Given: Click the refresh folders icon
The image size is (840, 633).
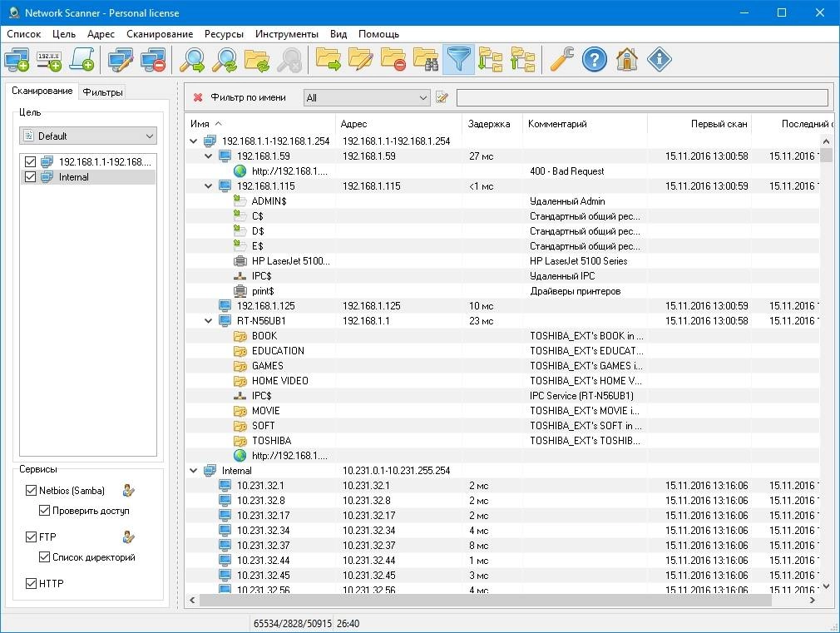Looking at the screenshot, I should 257,60.
